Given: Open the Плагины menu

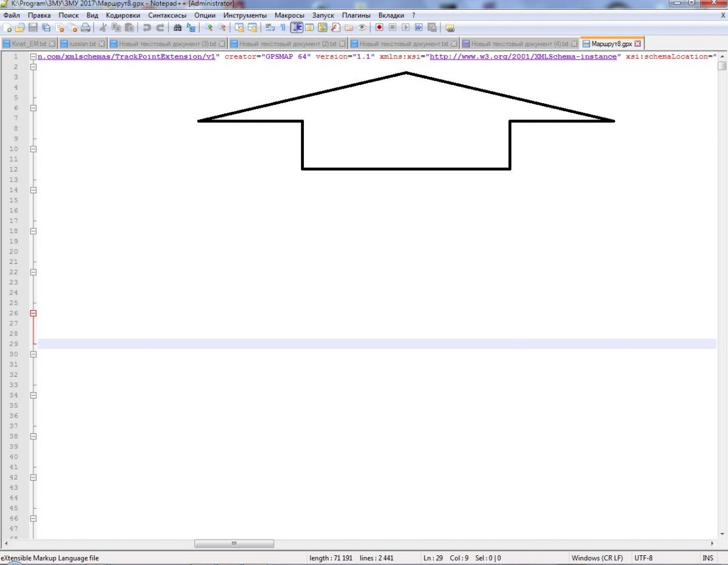Looking at the screenshot, I should 356,15.
